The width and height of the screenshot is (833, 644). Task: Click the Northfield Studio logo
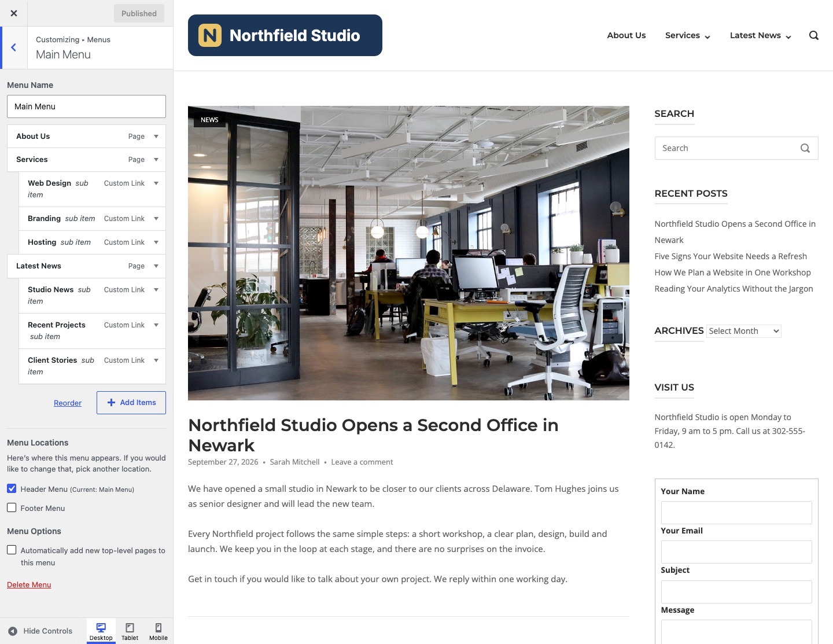click(x=285, y=35)
